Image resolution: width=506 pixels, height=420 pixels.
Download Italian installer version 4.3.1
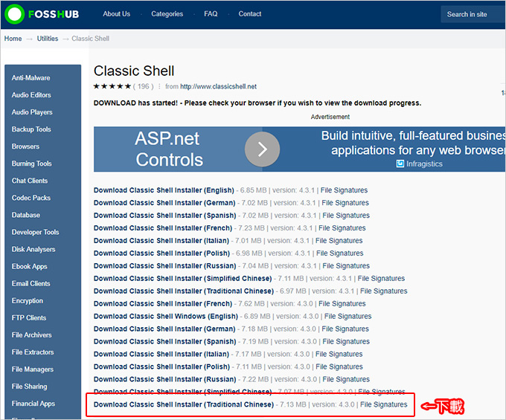(161, 240)
